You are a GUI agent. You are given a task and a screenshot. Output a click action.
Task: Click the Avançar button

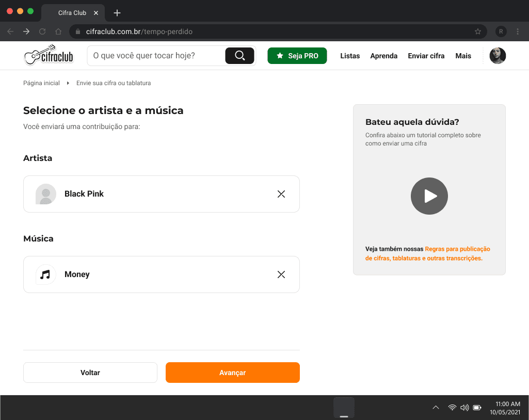click(232, 373)
